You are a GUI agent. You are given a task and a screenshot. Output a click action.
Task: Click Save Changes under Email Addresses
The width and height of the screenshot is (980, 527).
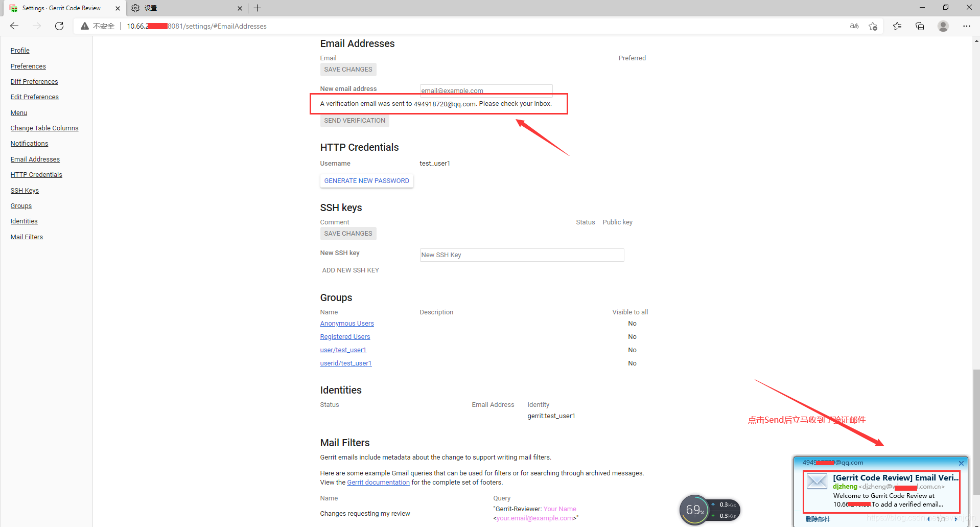[x=348, y=70]
